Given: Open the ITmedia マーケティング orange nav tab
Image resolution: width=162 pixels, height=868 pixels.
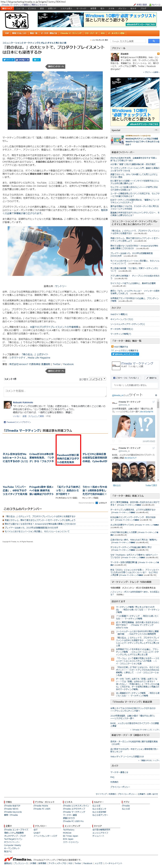Looking at the screenshot, I should click(x=71, y=33).
